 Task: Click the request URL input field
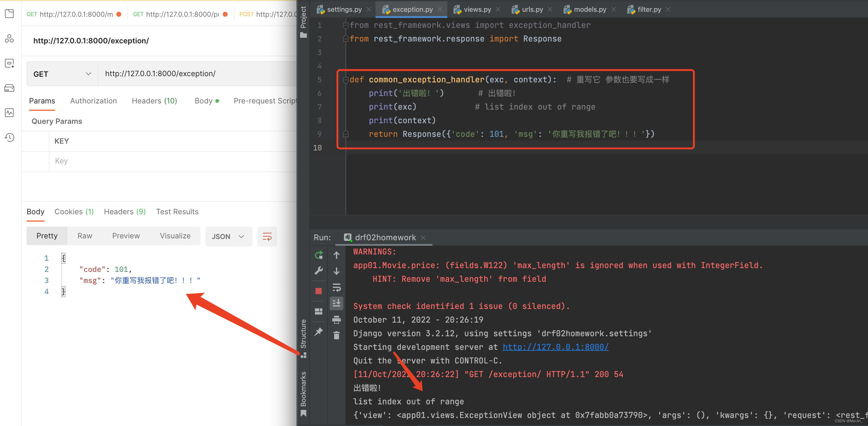pyautogui.click(x=197, y=74)
